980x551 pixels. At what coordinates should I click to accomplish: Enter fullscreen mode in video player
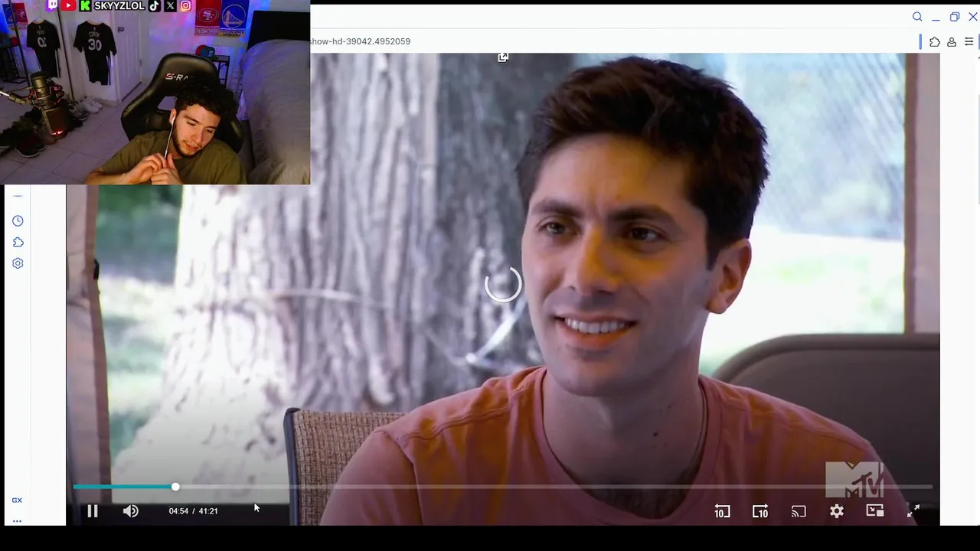coord(913,511)
